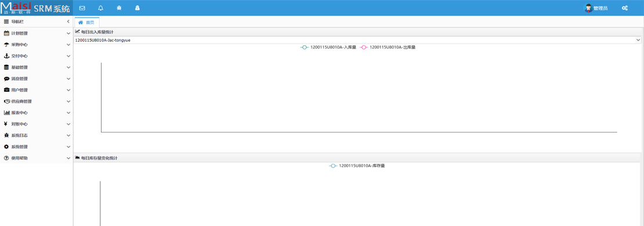
Task: Expand the 采购中心 menu chevron
Action: [x=68, y=44]
